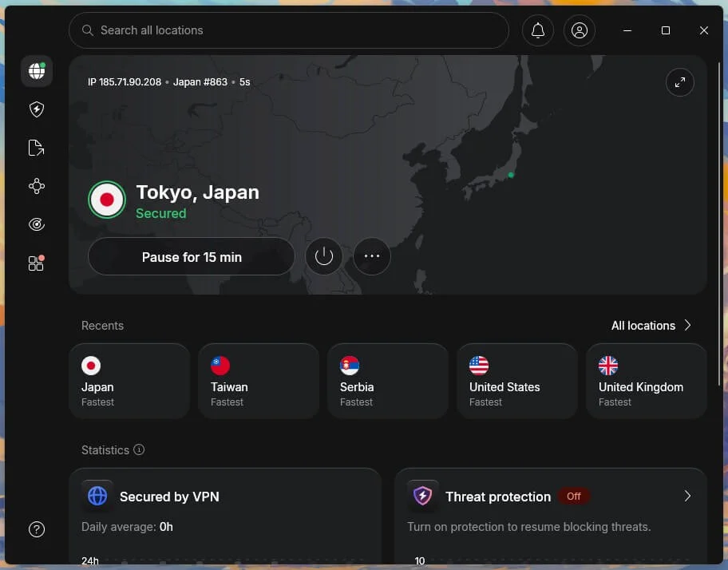Viewport: 728px width, 570px height.
Task: Minimize the VPN window
Action: pos(627,30)
